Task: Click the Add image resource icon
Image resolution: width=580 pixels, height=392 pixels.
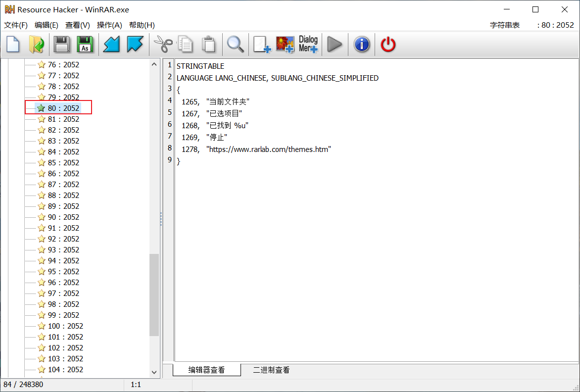Action: [285, 45]
